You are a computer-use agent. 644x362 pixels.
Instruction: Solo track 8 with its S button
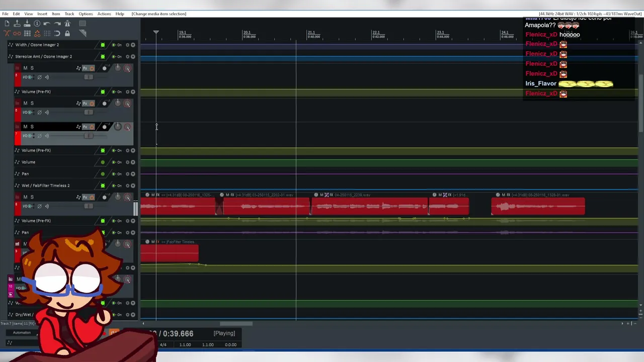click(32, 197)
